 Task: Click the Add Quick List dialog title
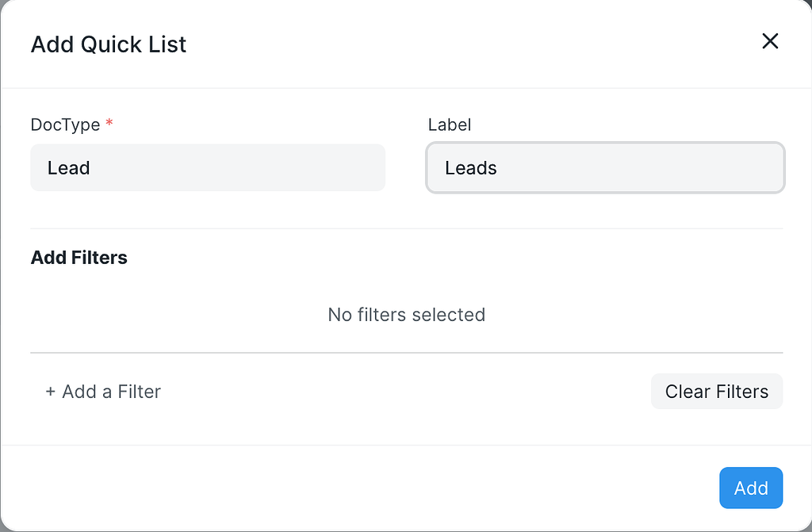(108, 44)
